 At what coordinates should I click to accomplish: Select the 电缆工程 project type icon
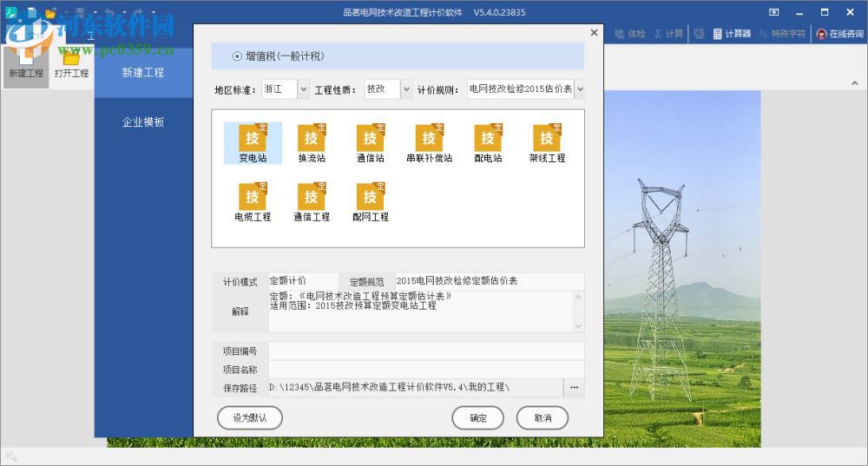click(x=253, y=202)
